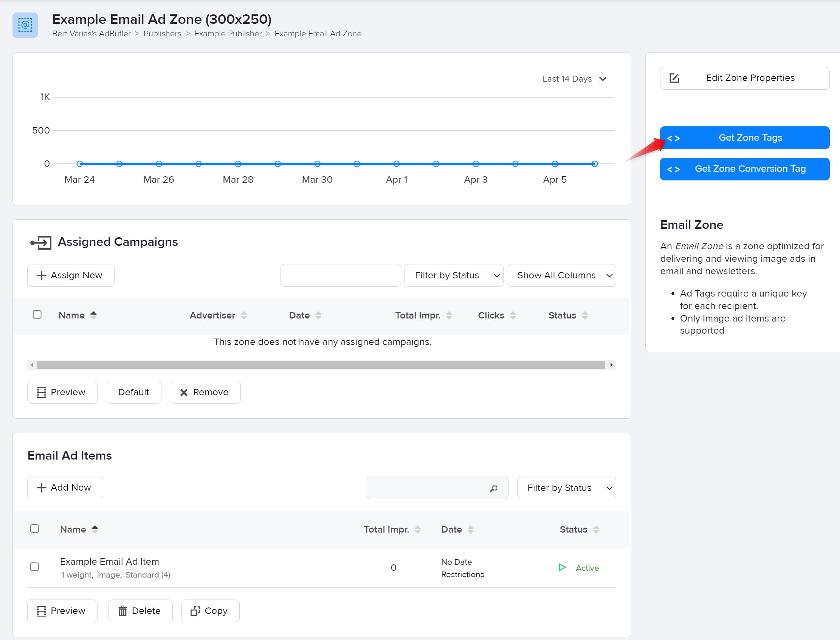Click the Assign New button
Screen dimensions: 840x640
[70, 275]
